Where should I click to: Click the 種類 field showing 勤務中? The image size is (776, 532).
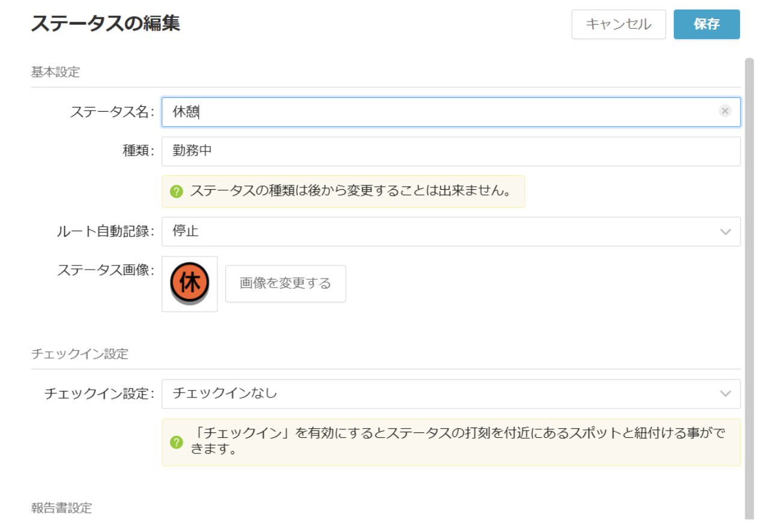[x=451, y=151]
